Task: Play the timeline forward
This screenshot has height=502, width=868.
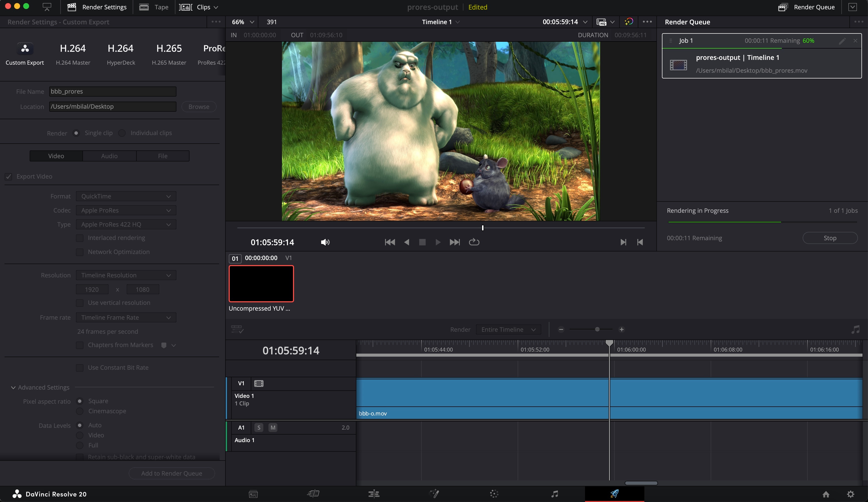Action: coord(438,242)
